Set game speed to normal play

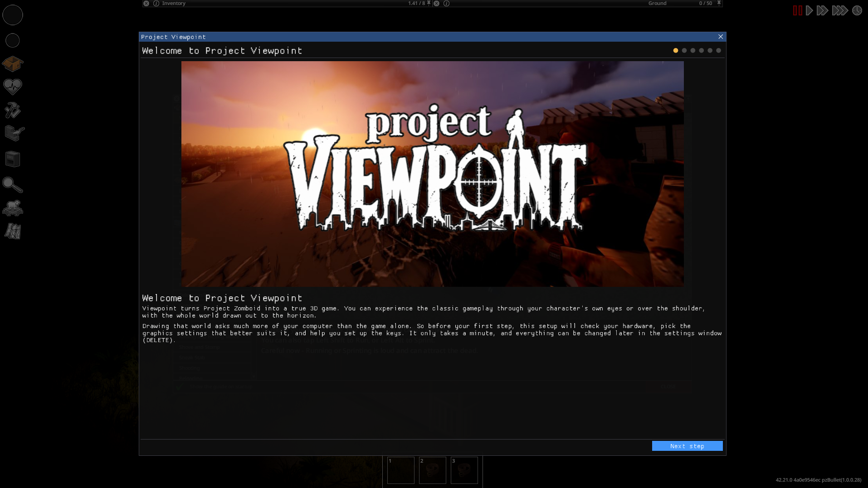pos(809,10)
